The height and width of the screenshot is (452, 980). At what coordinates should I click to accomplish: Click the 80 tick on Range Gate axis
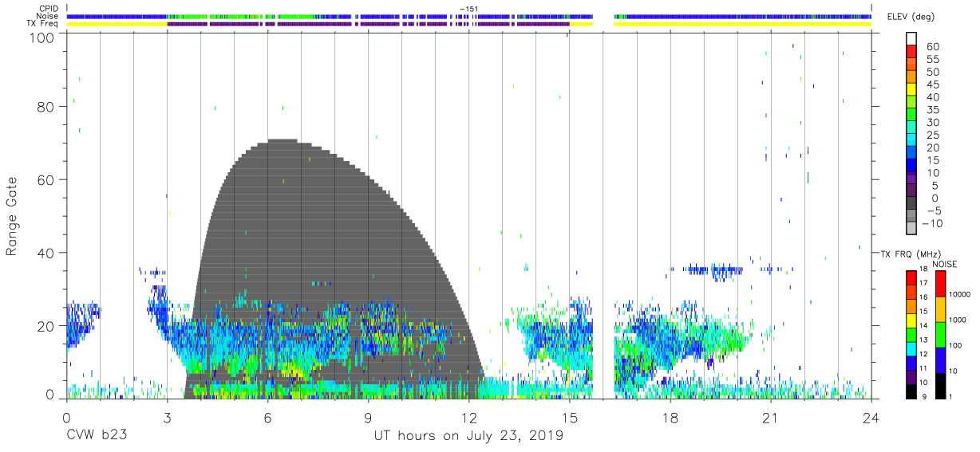[x=46, y=106]
